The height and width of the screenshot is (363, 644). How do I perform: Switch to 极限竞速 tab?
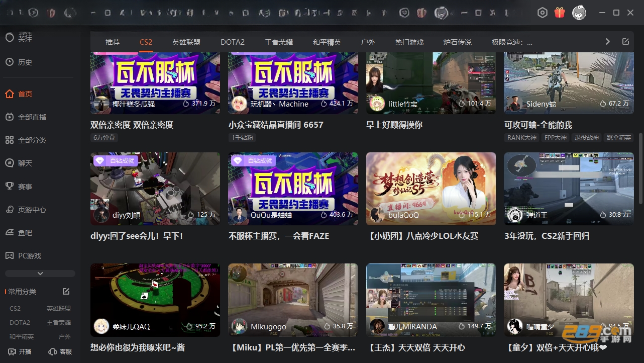pyautogui.click(x=512, y=42)
